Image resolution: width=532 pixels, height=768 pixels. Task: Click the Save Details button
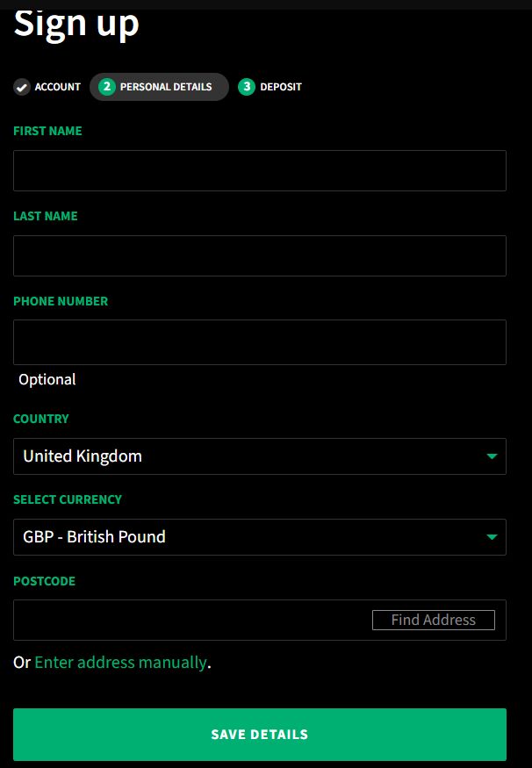260,735
